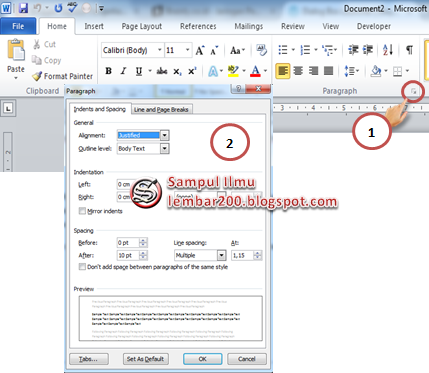Apply Subscript formatting
The width and height of the screenshot is (429, 373).
[x=177, y=71]
